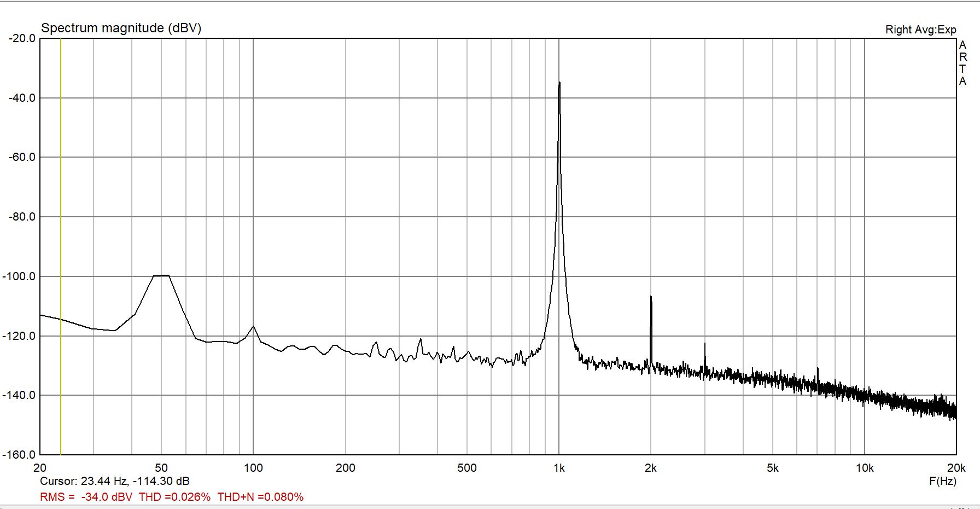This screenshot has height=509, width=980.
Task: Click the '100' frequency axis label
Action: point(253,468)
